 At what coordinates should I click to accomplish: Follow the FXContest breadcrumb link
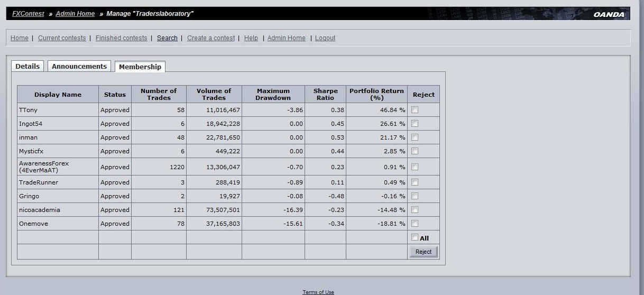(28, 14)
